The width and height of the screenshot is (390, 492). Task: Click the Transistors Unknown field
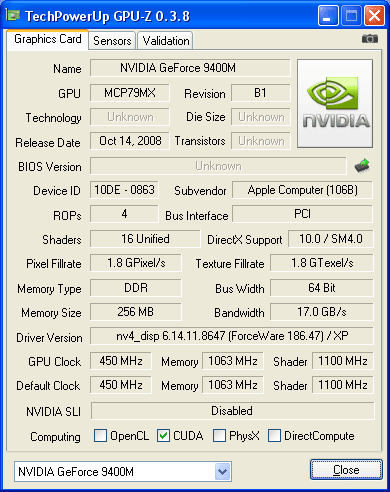[261, 141]
